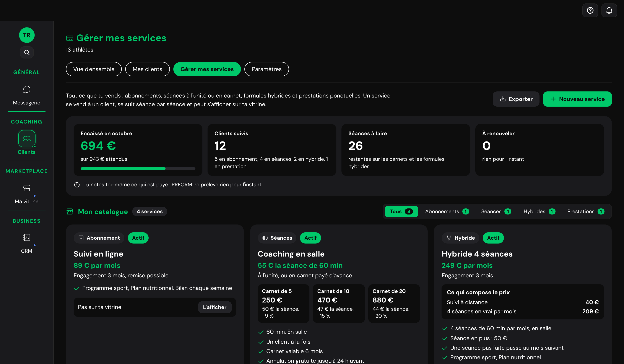624x364 pixels.
Task: Click the calendar icon in Abonnement tag
Action: (x=81, y=238)
